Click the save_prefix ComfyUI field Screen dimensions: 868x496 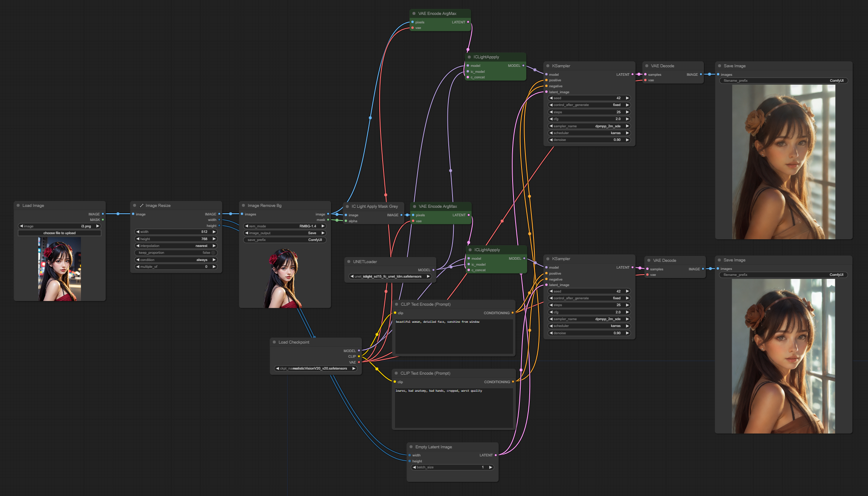click(x=285, y=240)
